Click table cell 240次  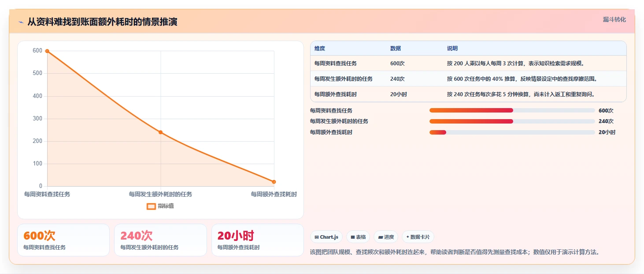(x=397, y=79)
